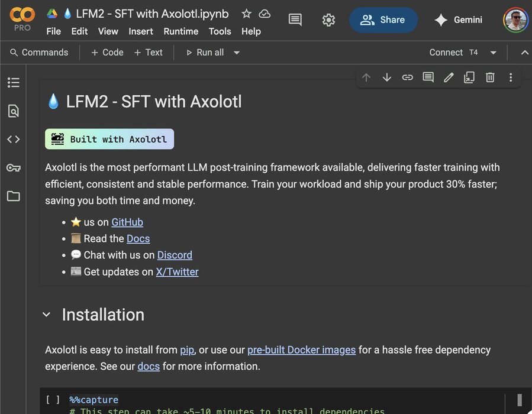Open the Find and replace sidebar icon
The image size is (532, 414).
[x=13, y=111]
